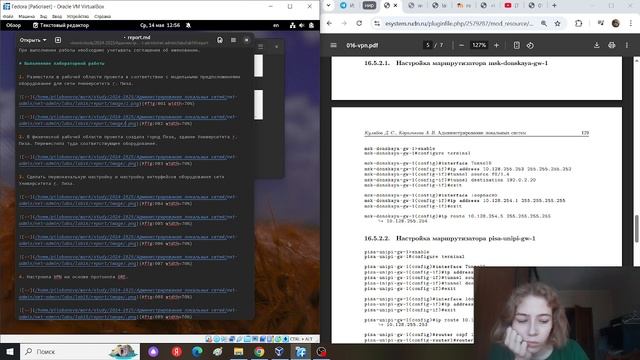Switch to the YouTube browser tab
Screen dimensions: 640x360
point(512,5)
